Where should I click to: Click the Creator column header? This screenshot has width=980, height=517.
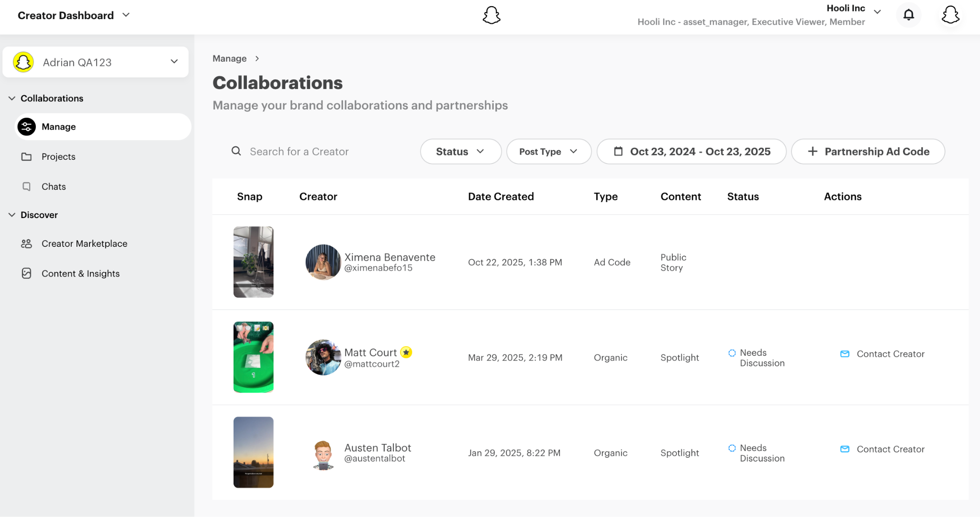pyautogui.click(x=318, y=197)
